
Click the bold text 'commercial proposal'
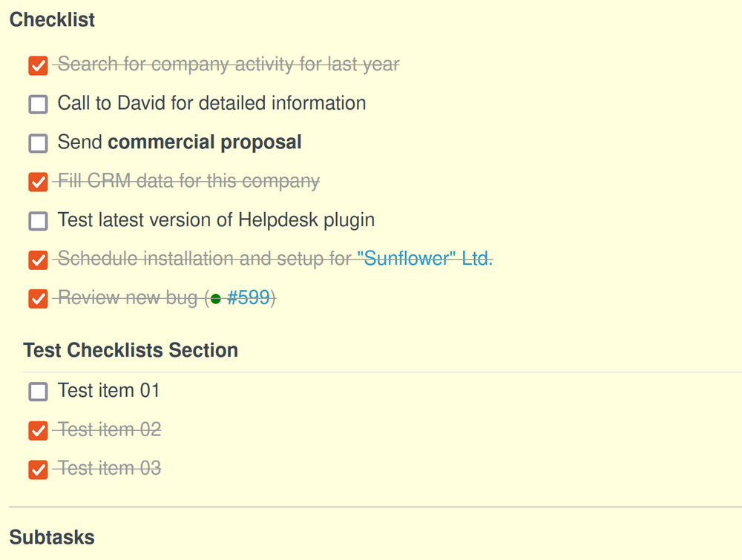(x=204, y=142)
